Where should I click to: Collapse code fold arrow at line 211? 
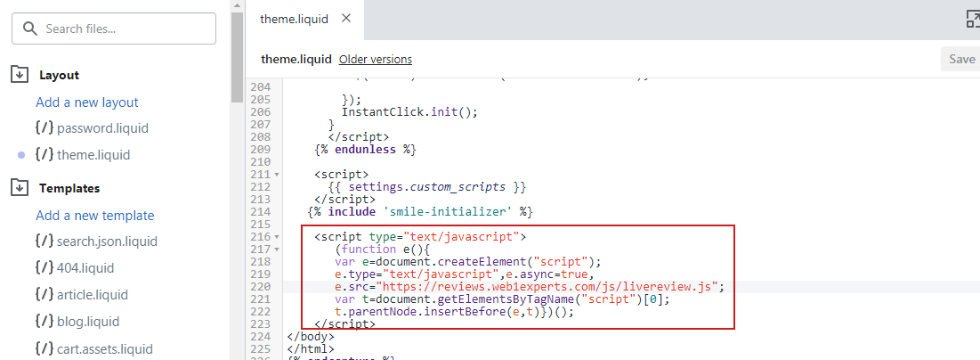tap(278, 175)
